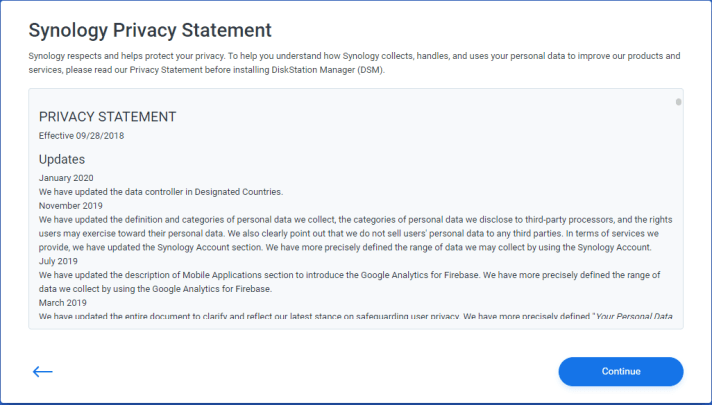Click the back arrow icon
Screen dimensions: 712x405
pyautogui.click(x=42, y=372)
